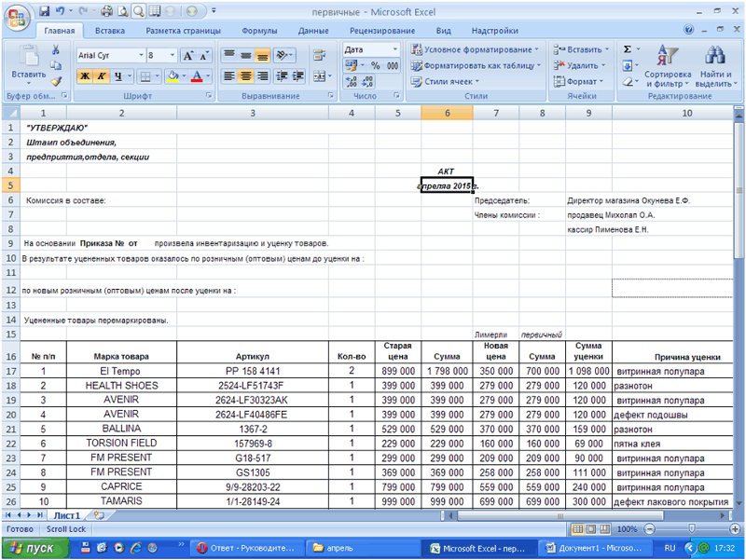Click the insert new worksheet tab icon

(x=99, y=515)
